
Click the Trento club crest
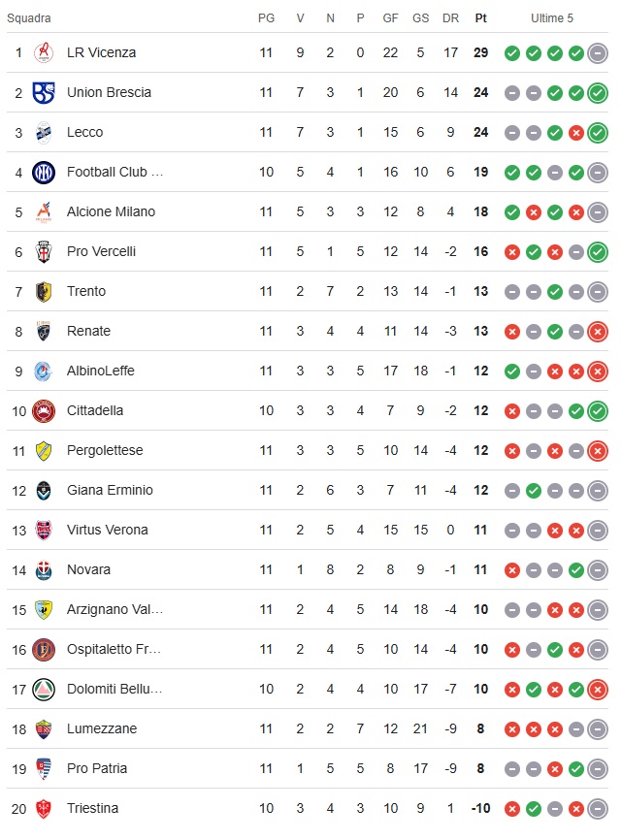pyautogui.click(x=44, y=291)
